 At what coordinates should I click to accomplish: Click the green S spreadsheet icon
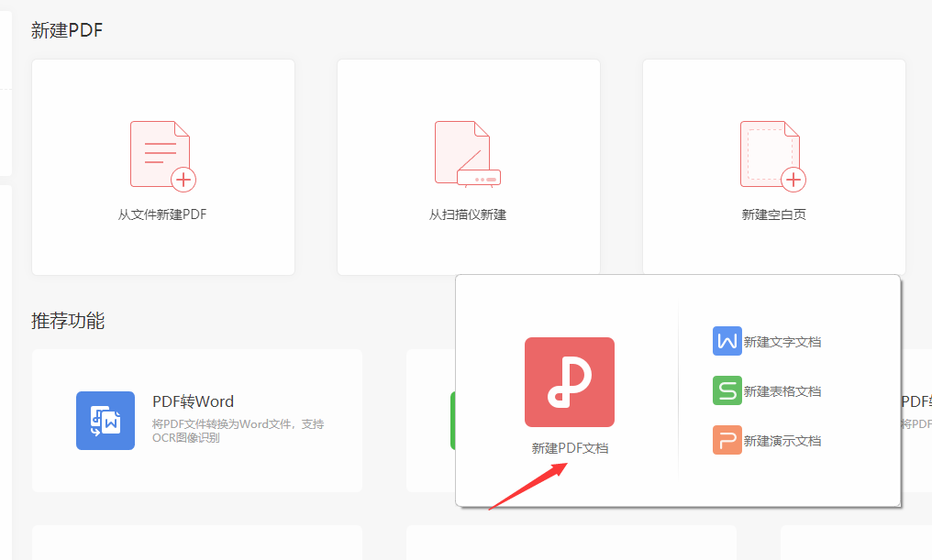pyautogui.click(x=727, y=390)
